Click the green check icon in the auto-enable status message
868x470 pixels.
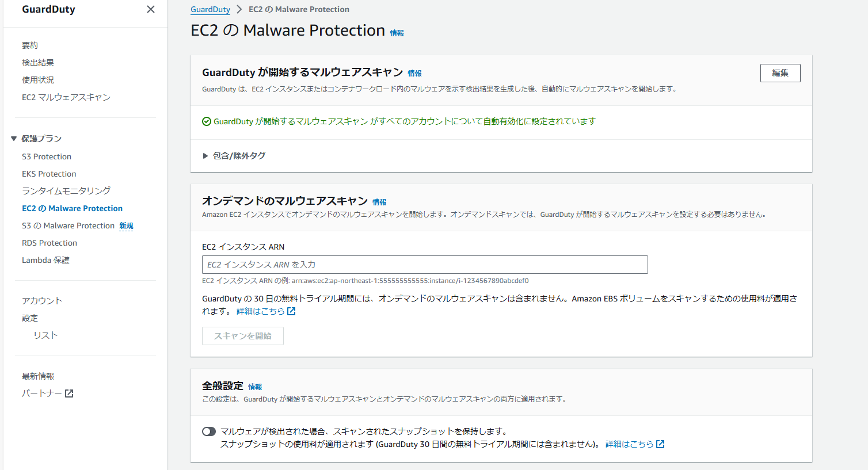click(x=207, y=121)
